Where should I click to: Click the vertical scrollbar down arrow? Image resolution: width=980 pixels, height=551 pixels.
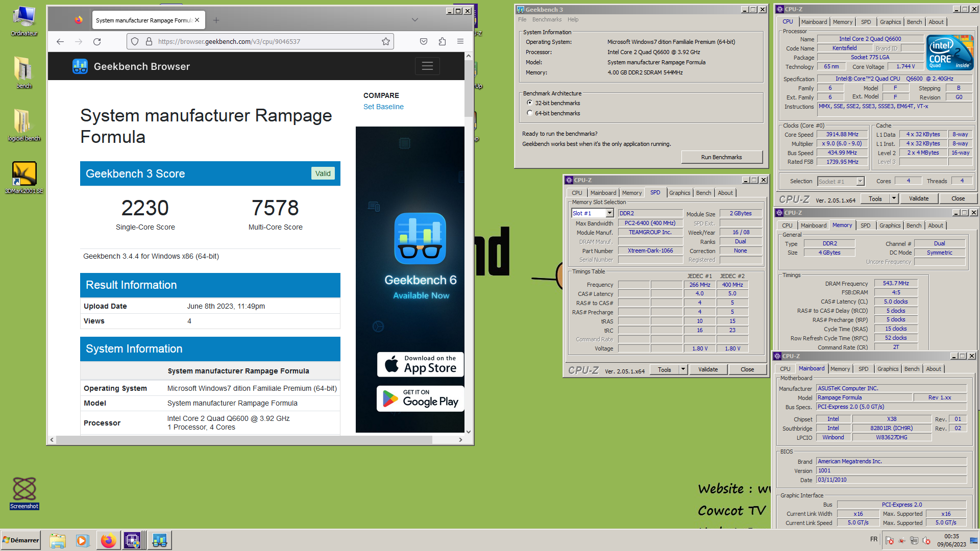[468, 432]
